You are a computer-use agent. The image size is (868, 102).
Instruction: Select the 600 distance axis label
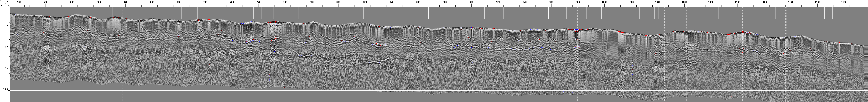(72, 2)
